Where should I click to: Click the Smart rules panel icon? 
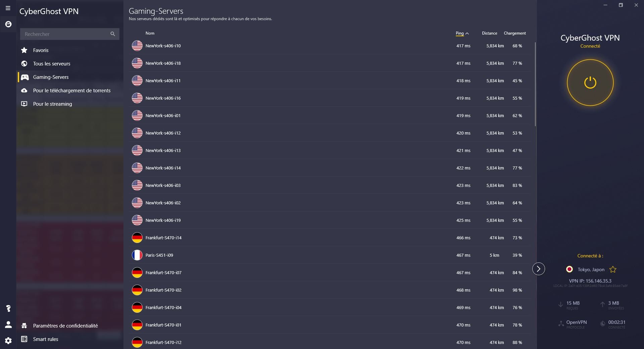tap(24, 339)
